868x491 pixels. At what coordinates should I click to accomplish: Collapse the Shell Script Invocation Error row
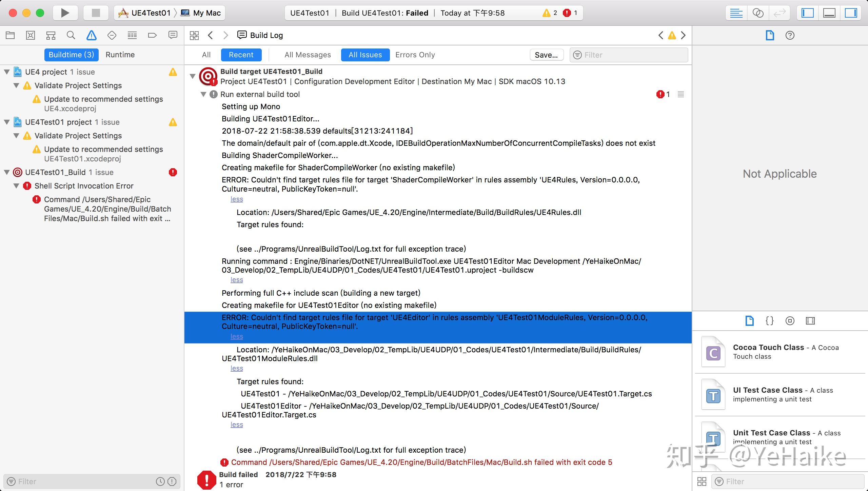click(16, 186)
